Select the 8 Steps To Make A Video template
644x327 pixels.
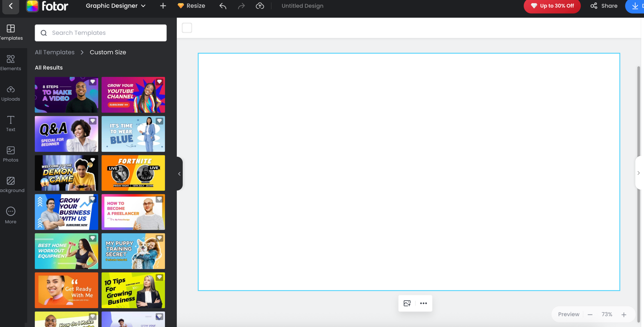(67, 95)
